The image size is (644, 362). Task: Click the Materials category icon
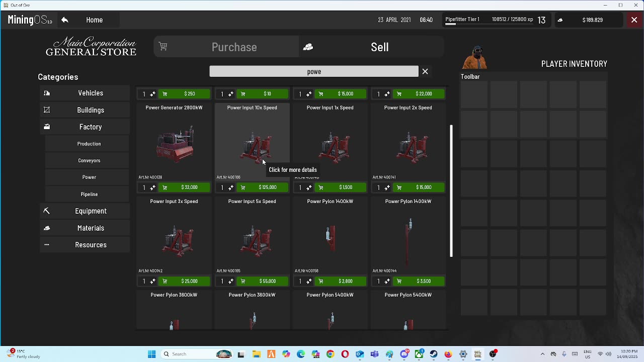[47, 228]
